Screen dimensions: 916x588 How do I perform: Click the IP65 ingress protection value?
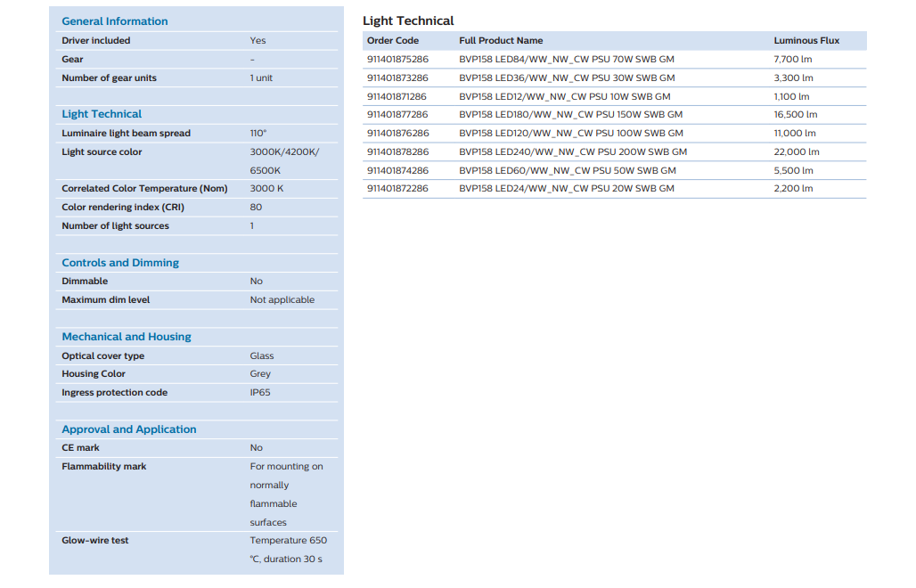tap(260, 393)
